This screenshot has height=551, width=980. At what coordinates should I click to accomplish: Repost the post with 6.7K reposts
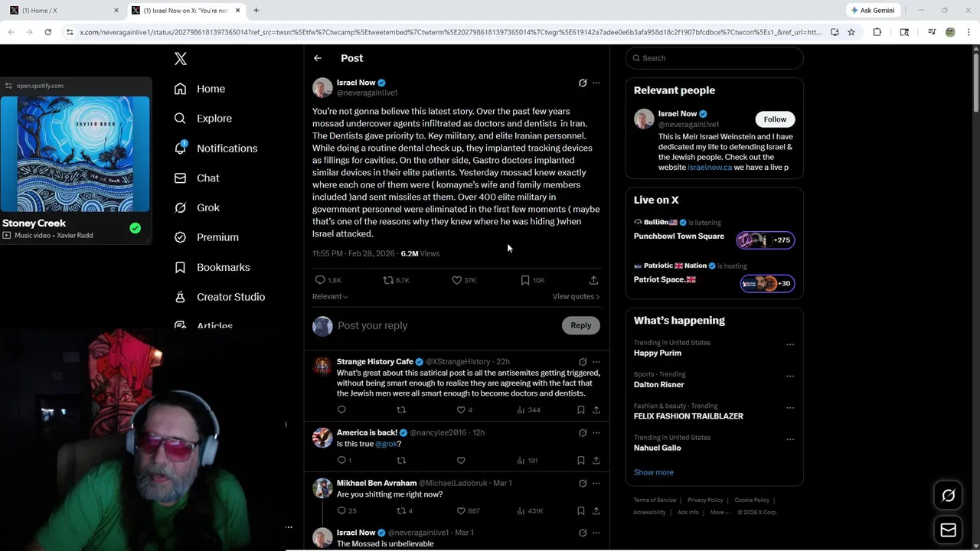[x=396, y=280]
